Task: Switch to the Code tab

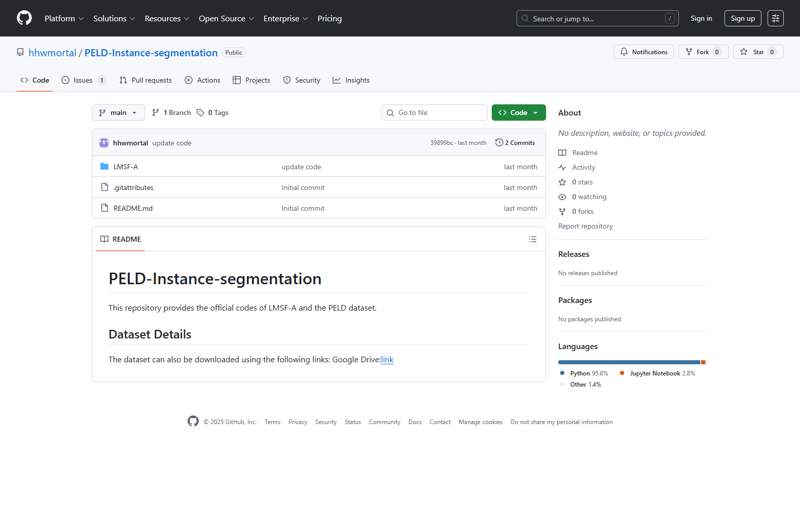Action: [x=34, y=80]
